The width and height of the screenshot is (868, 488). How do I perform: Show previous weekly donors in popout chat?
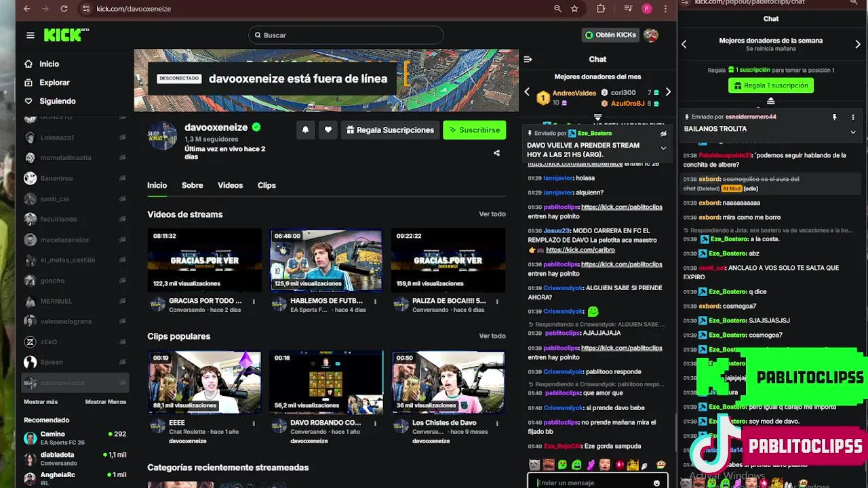pyautogui.click(x=684, y=44)
